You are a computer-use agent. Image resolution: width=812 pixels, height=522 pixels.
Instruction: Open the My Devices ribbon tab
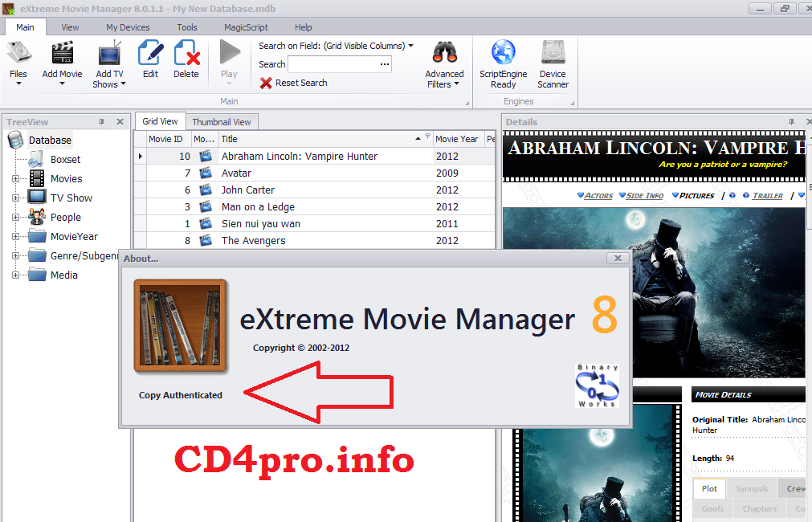128,27
